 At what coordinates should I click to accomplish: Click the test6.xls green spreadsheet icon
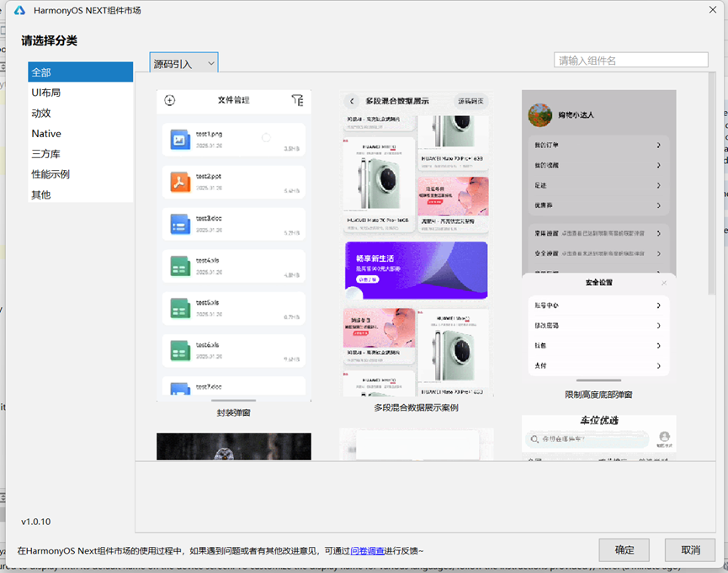(180, 351)
